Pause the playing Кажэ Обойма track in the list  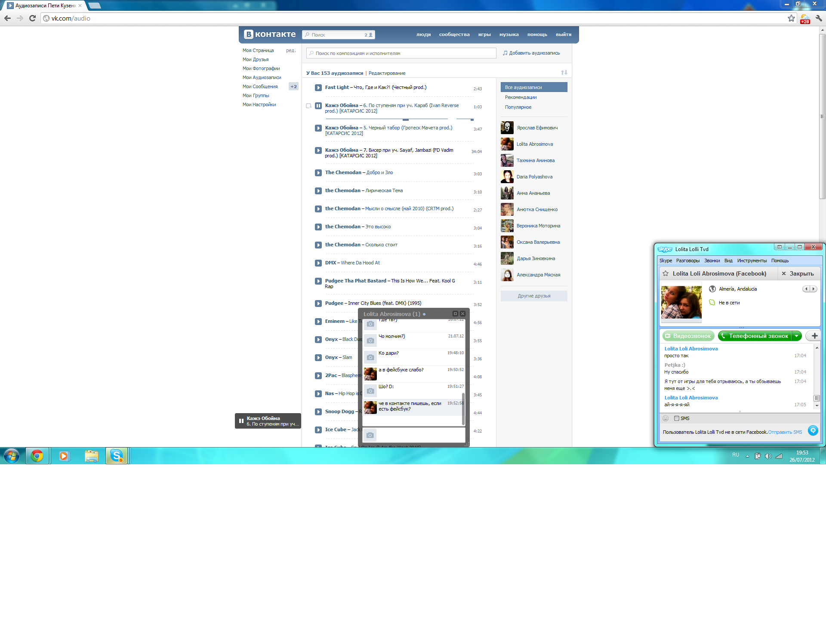click(x=318, y=106)
